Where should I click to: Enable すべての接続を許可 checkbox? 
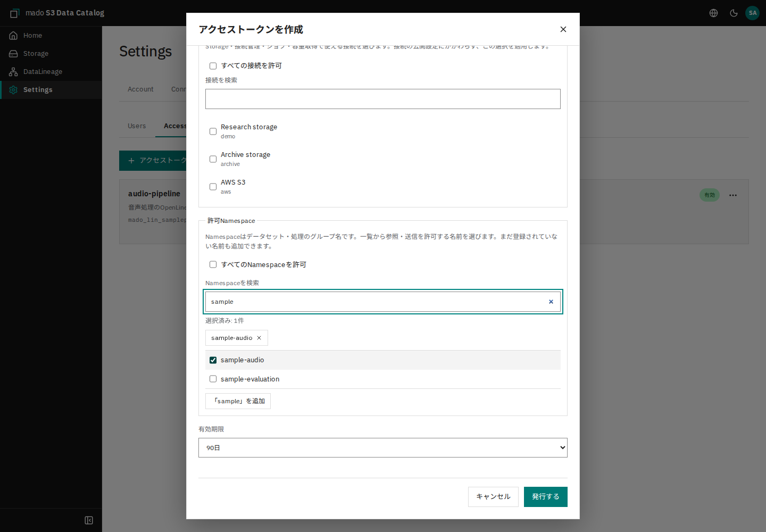click(x=213, y=66)
